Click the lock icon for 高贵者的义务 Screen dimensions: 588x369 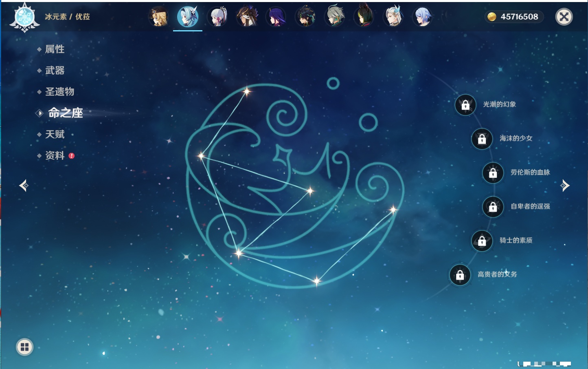click(x=460, y=275)
